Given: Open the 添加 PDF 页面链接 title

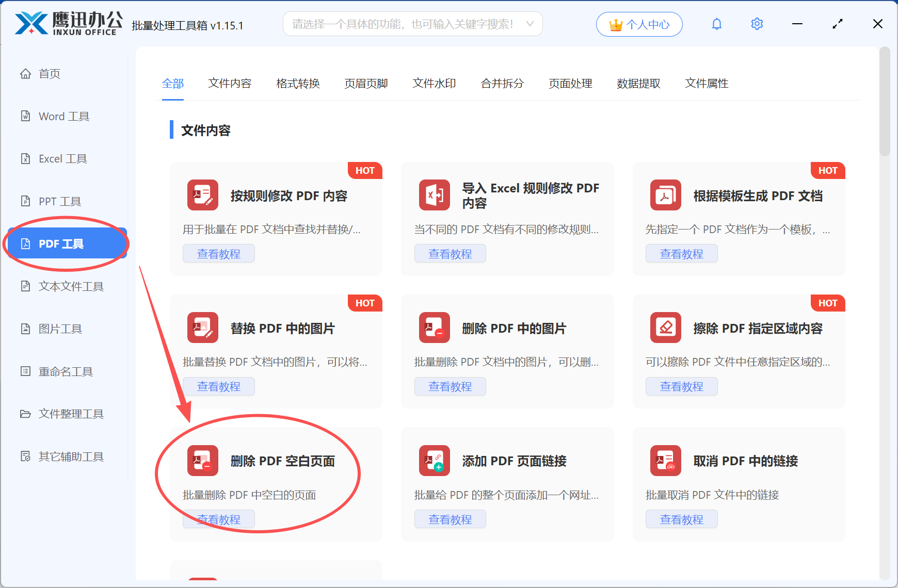Looking at the screenshot, I should pyautogui.click(x=515, y=461).
